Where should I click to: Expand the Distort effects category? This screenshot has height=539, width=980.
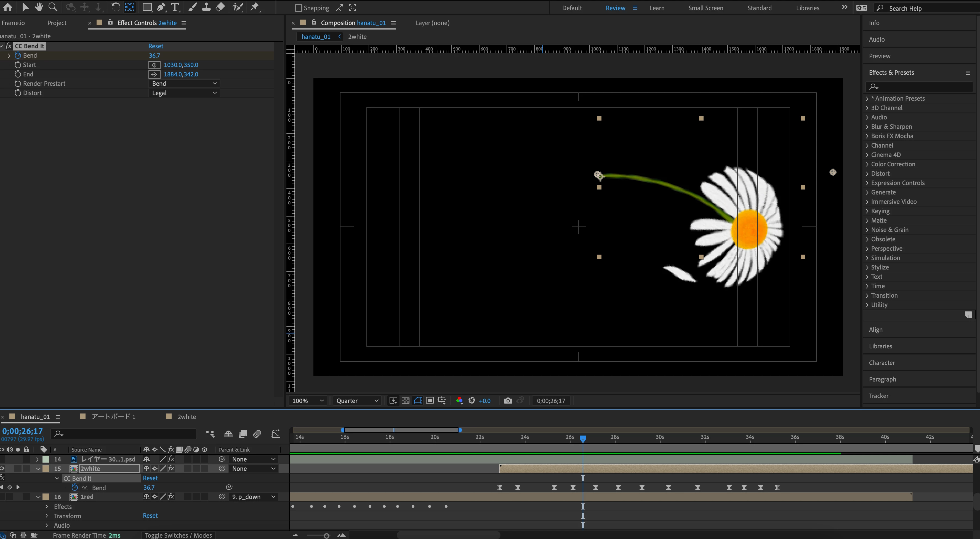tap(867, 174)
